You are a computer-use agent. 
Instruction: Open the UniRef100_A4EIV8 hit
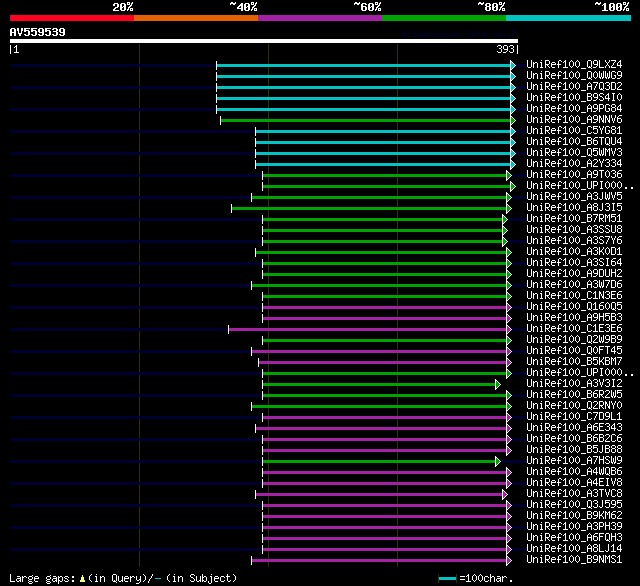574,483
